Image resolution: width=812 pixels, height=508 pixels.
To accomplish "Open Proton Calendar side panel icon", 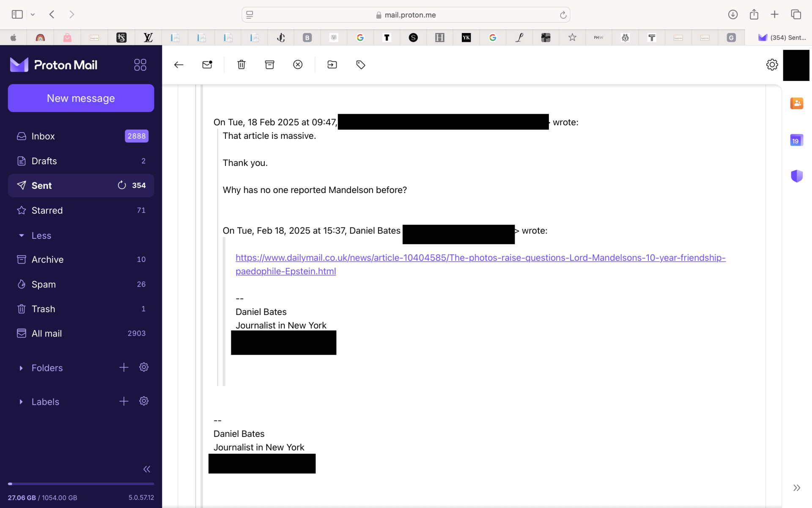I will [796, 141].
